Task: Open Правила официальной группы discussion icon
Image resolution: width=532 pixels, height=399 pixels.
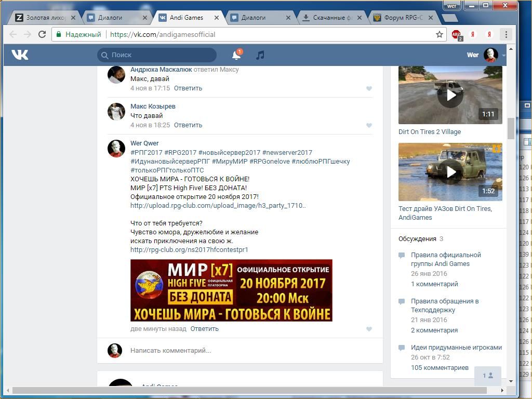Action: tap(402, 255)
